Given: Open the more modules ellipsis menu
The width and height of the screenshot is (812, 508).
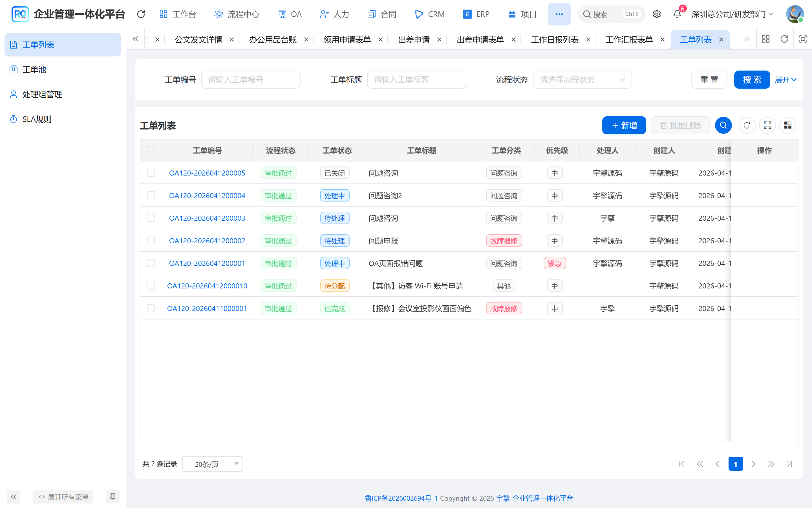Looking at the screenshot, I should (559, 14).
